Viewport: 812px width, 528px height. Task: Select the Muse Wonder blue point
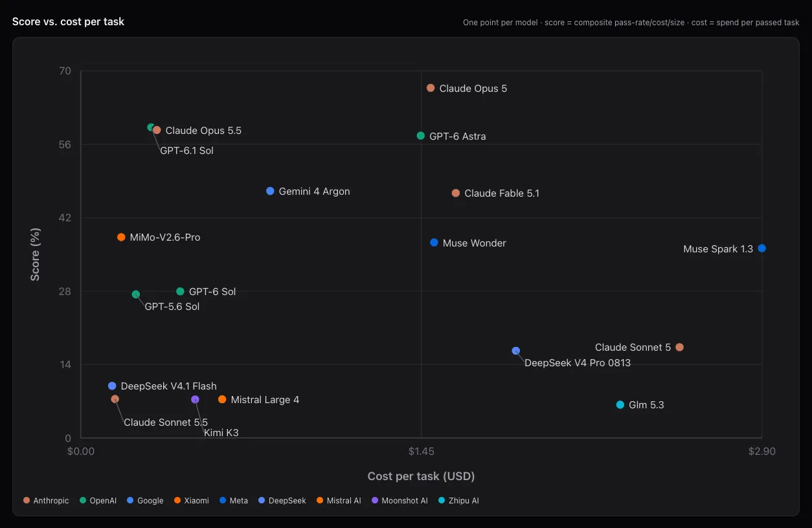(434, 243)
